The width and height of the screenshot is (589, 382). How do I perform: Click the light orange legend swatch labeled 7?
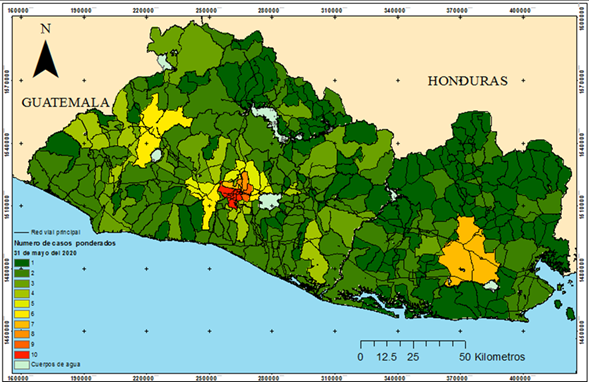click(22, 324)
